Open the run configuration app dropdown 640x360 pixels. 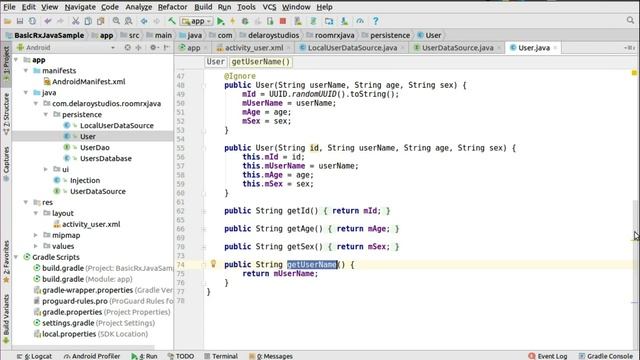[197, 21]
